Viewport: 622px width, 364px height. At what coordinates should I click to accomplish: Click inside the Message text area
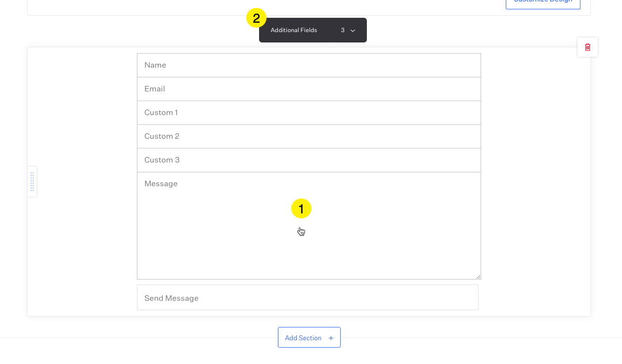(309, 226)
